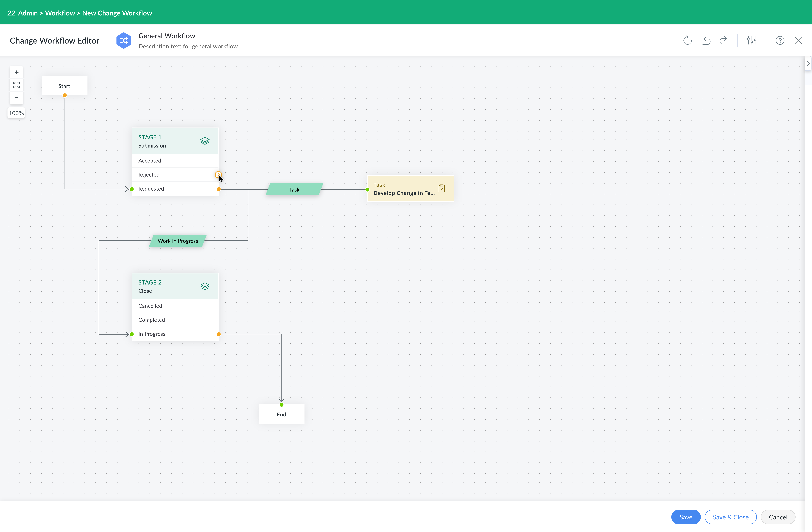The image size is (812, 532).
Task: Click the Start node orange output connector
Action: 65,95
